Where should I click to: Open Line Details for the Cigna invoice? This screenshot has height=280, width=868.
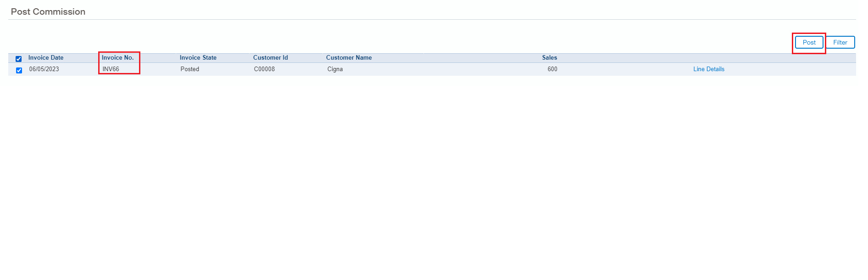[x=708, y=69]
